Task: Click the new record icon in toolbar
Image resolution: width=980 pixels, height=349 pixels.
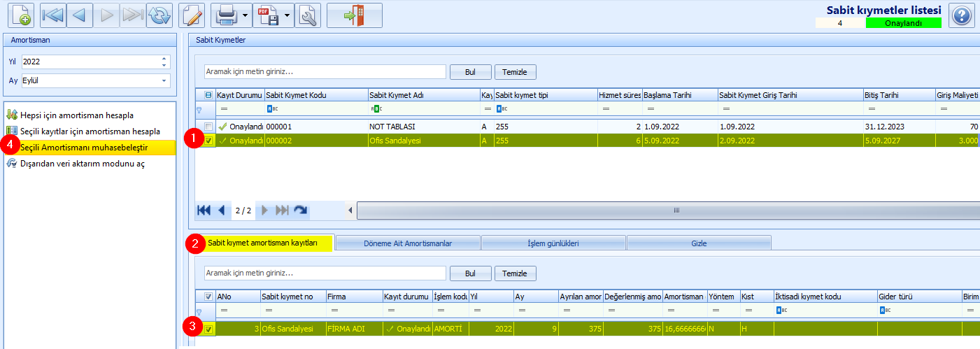Action: [20, 15]
